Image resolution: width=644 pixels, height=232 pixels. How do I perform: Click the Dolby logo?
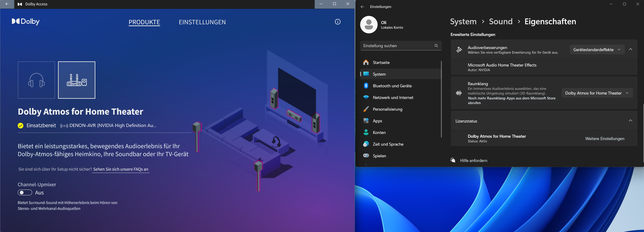click(x=26, y=21)
